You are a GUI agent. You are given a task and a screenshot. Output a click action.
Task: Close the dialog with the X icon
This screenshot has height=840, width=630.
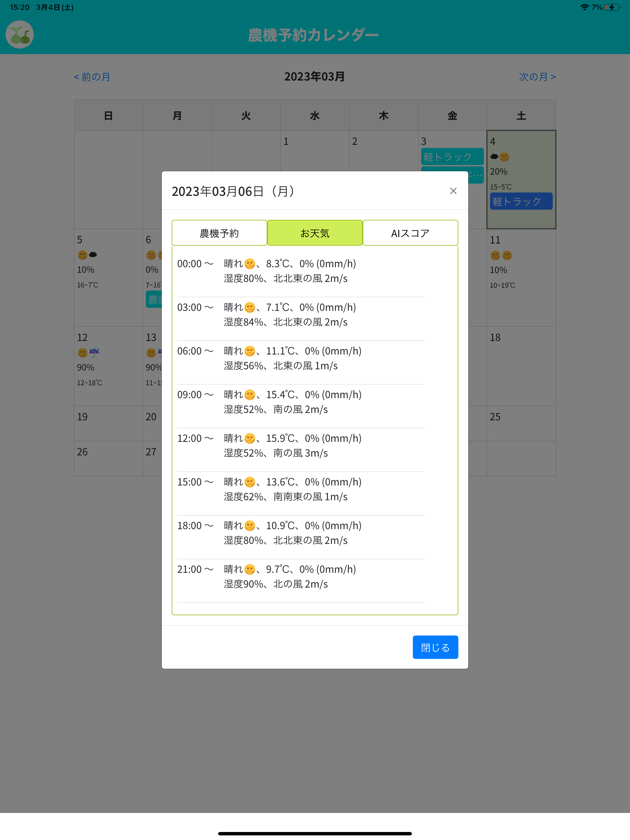click(453, 191)
